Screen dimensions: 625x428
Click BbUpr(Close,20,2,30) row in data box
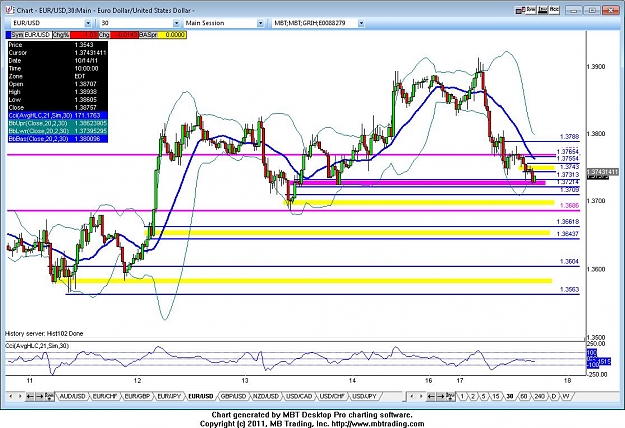point(58,124)
